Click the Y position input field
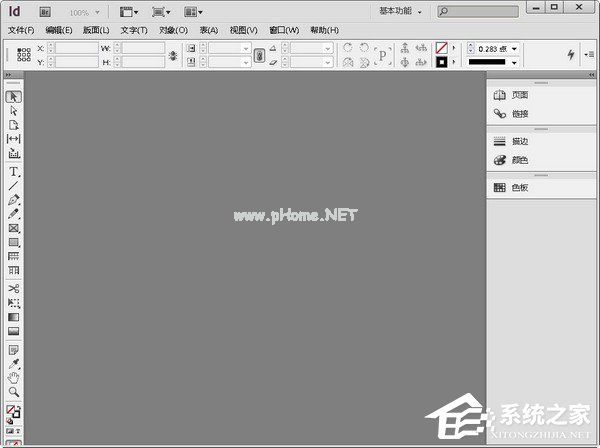The width and height of the screenshot is (600, 448). tap(77, 62)
